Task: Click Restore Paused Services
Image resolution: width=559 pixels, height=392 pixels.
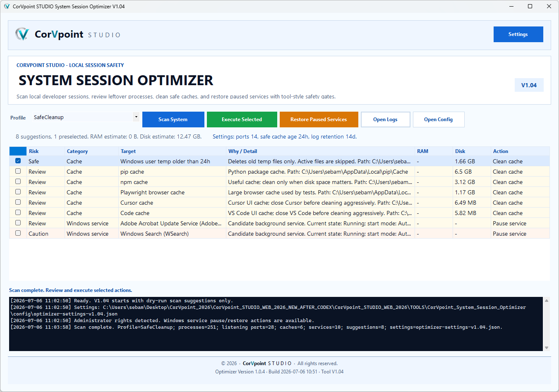Action: coord(319,120)
